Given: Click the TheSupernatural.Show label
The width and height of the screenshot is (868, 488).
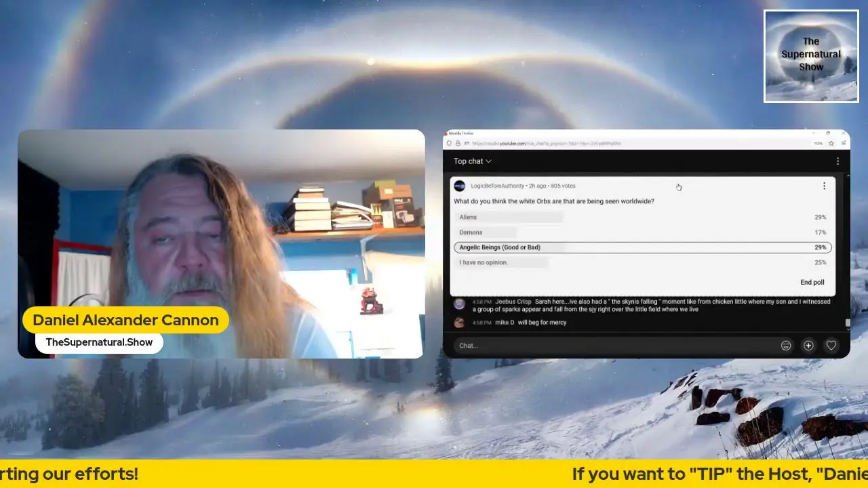Looking at the screenshot, I should pyautogui.click(x=99, y=342).
